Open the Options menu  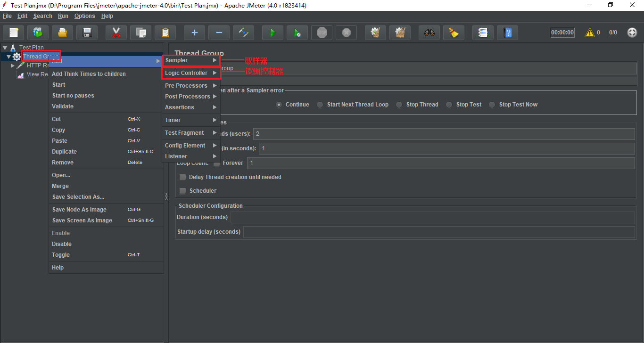coord(85,16)
